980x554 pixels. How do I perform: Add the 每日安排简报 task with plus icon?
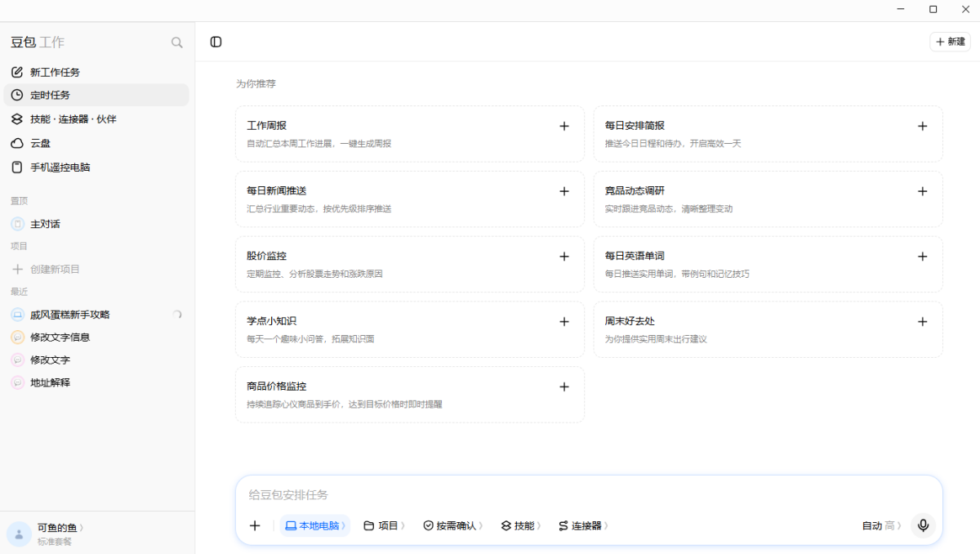pyautogui.click(x=922, y=126)
